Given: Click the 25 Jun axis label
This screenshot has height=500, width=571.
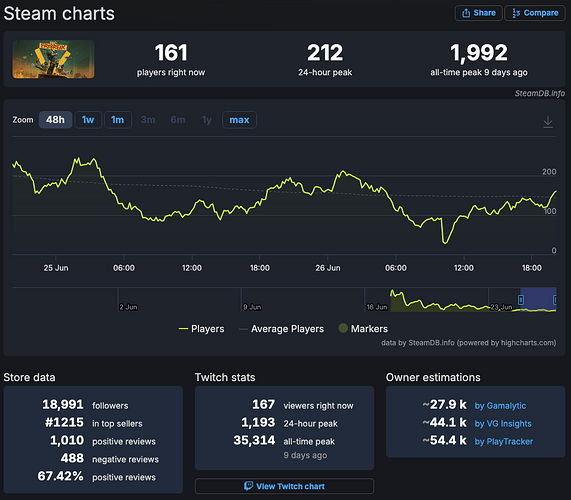Looking at the screenshot, I should click(56, 268).
